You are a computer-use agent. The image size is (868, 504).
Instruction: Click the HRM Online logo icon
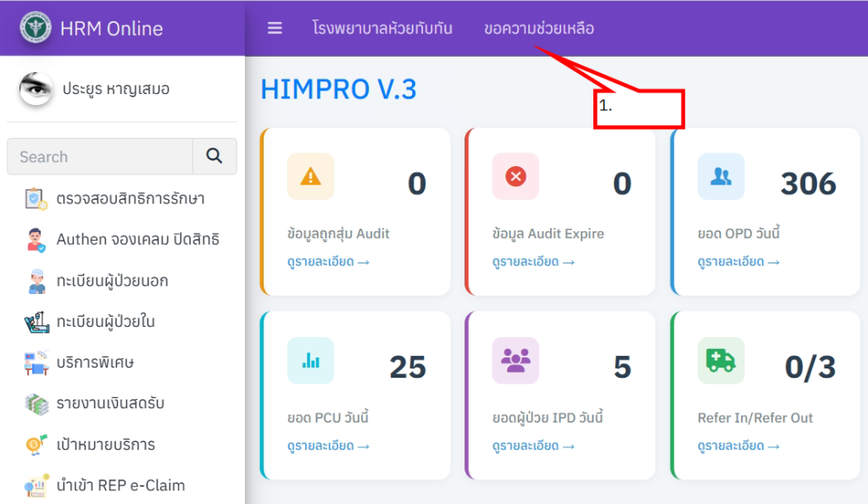coord(36,28)
